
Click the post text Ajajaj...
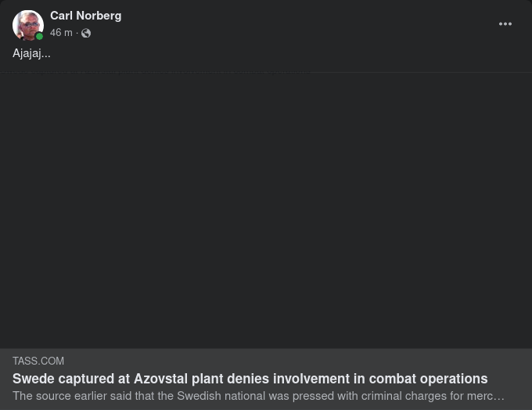[31, 53]
